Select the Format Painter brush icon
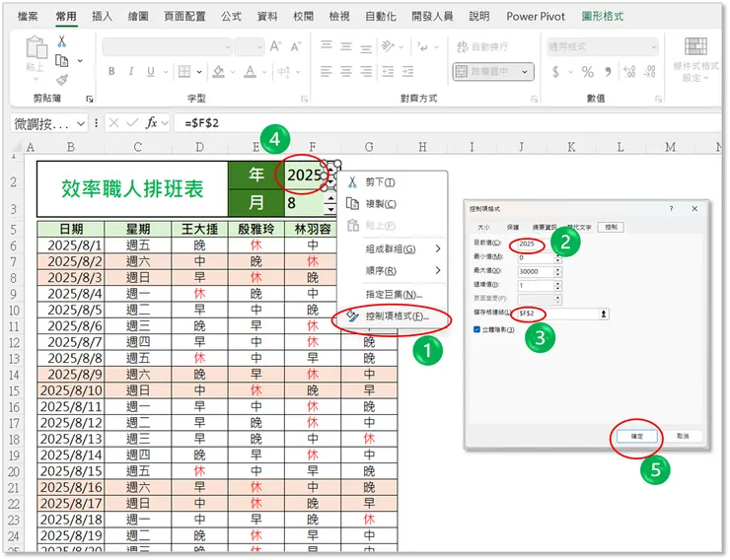Viewport: 730px width, 560px height. tap(61, 80)
